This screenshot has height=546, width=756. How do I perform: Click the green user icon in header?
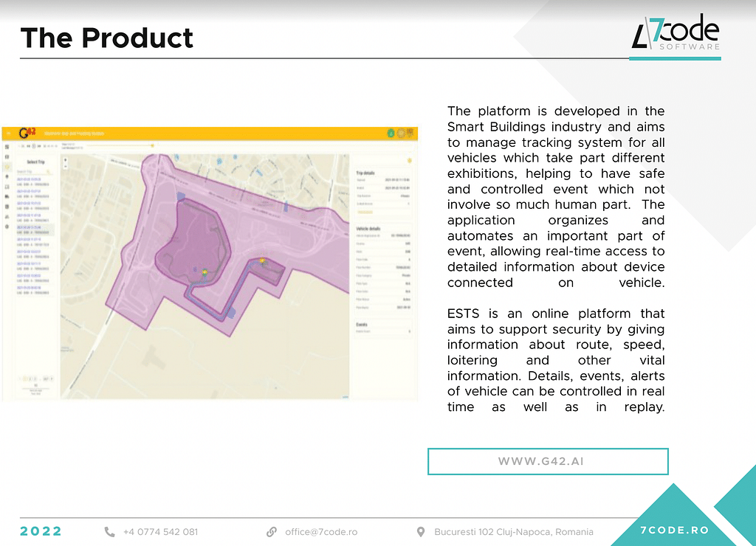pos(390,134)
